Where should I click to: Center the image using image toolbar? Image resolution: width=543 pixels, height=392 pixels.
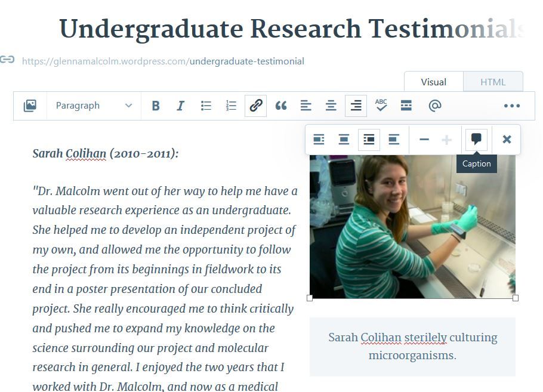coord(344,140)
